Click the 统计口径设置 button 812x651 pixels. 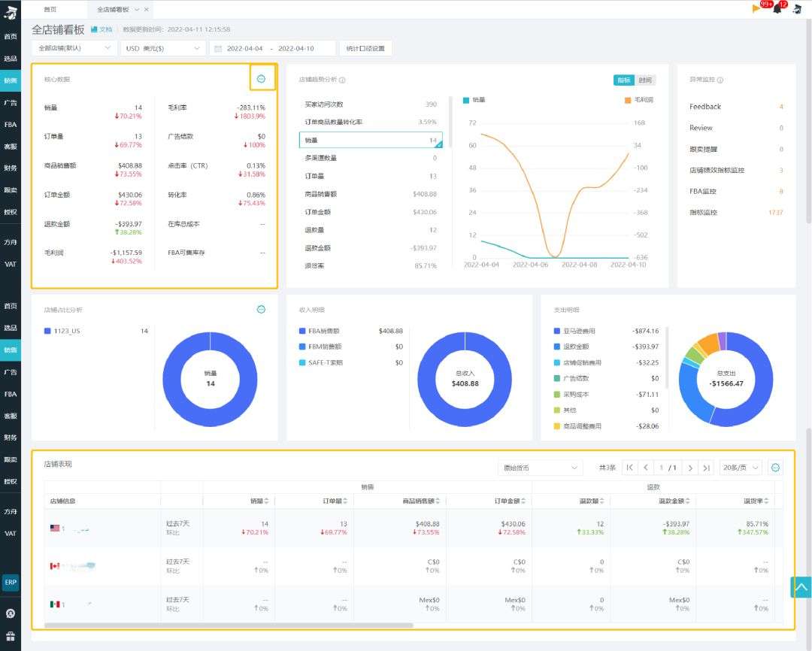[365, 48]
